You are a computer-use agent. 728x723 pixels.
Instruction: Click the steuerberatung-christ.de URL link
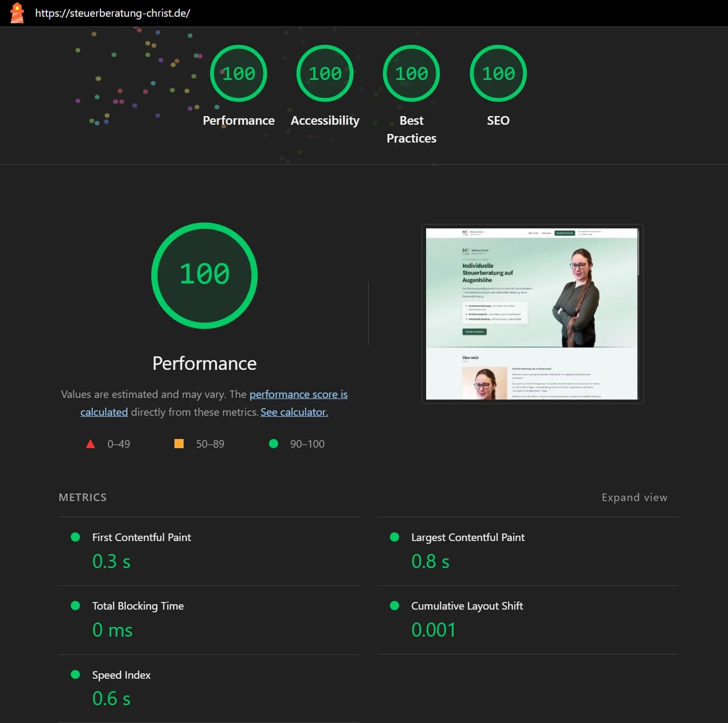coord(112,13)
